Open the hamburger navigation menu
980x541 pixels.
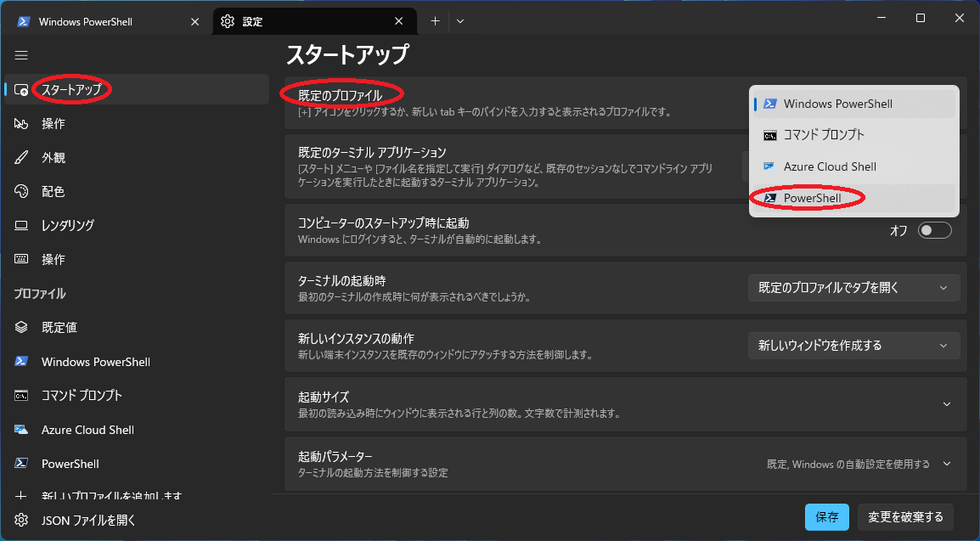[x=21, y=55]
